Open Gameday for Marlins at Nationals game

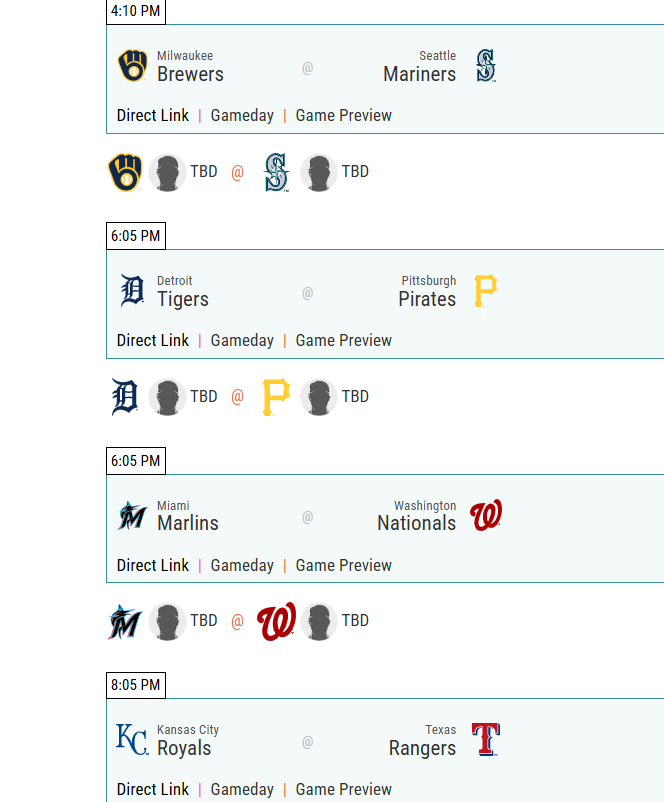[242, 565]
